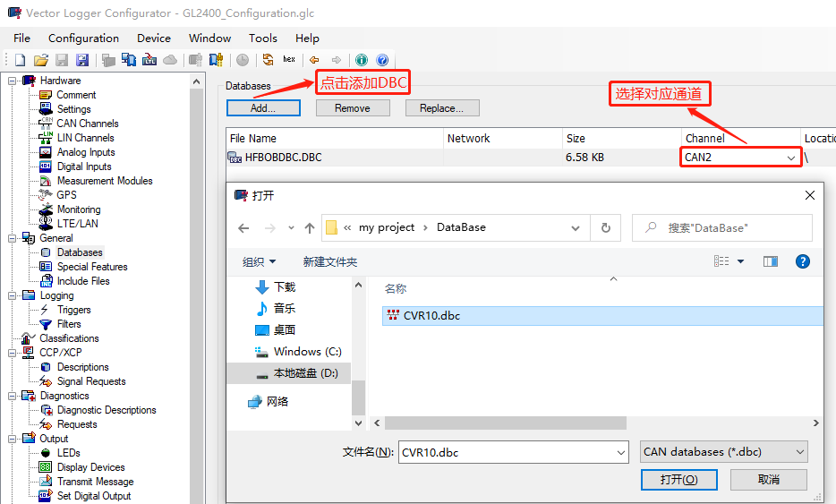The image size is (836, 504).
Task: Open Include Files tree item
Action: [x=83, y=281]
